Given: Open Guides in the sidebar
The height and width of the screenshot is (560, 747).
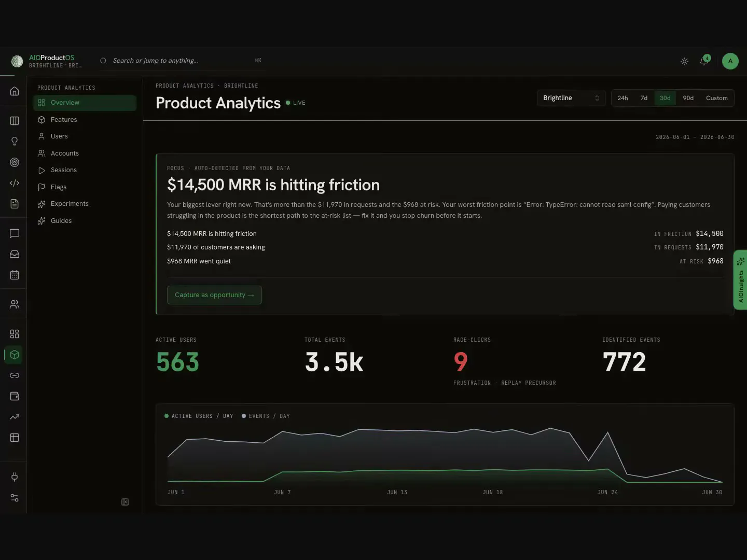Looking at the screenshot, I should pyautogui.click(x=85, y=221).
